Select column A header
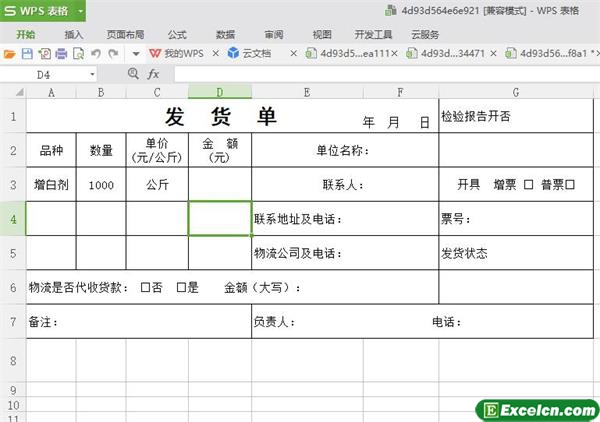 (x=51, y=93)
